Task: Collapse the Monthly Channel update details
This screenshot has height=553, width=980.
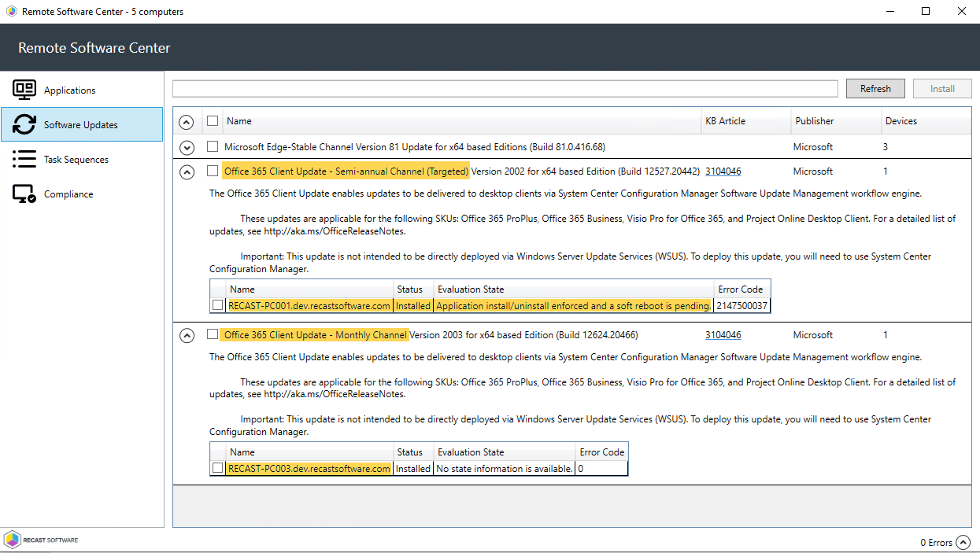Action: [x=187, y=335]
